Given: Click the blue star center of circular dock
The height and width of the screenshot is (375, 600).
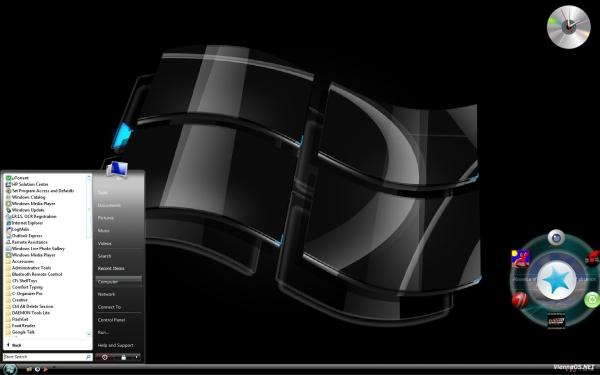Looking at the screenshot, I should pyautogui.click(x=556, y=280).
